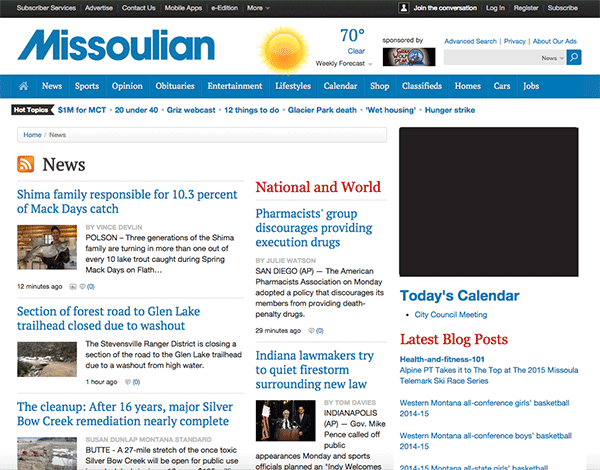Open the photo icon under Shima family story

tap(73, 286)
